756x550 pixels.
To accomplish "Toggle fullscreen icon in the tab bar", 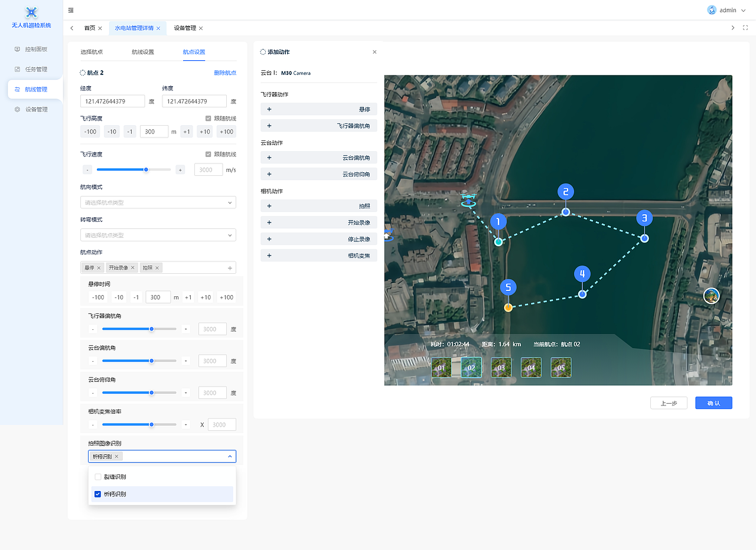I will pyautogui.click(x=745, y=28).
